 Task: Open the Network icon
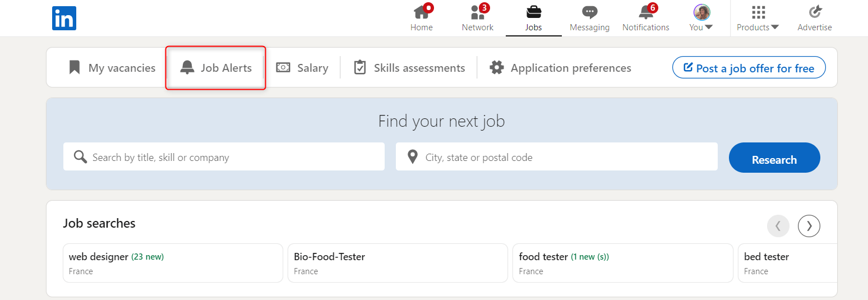[477, 12]
